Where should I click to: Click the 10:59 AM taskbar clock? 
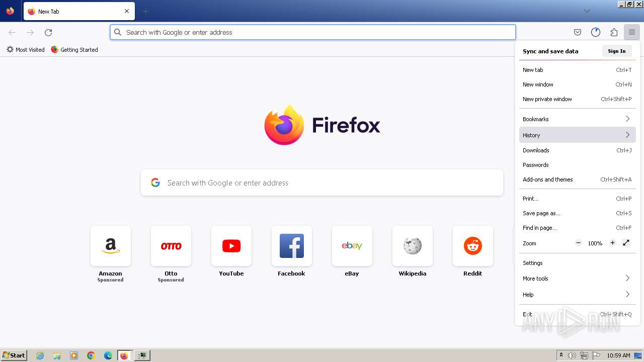[618, 355]
